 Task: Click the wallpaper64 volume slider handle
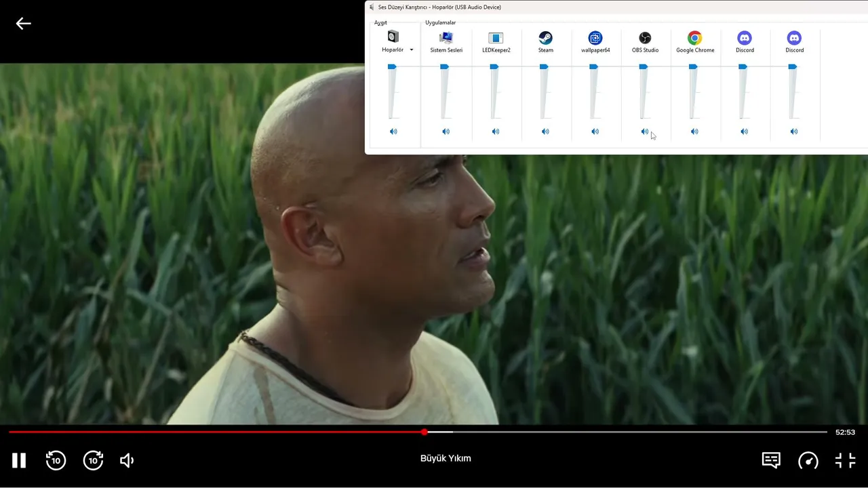pyautogui.click(x=593, y=66)
